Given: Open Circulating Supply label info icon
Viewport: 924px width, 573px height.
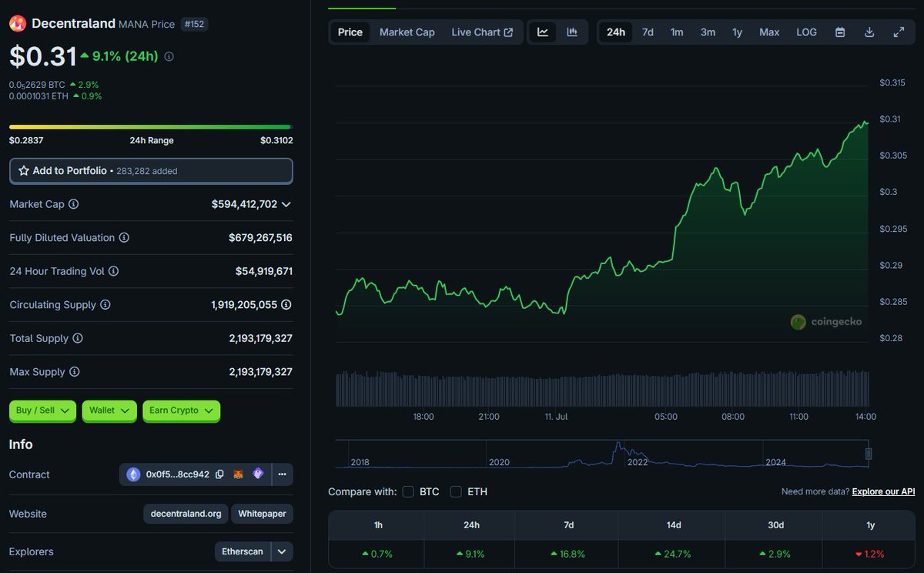Looking at the screenshot, I should (105, 305).
